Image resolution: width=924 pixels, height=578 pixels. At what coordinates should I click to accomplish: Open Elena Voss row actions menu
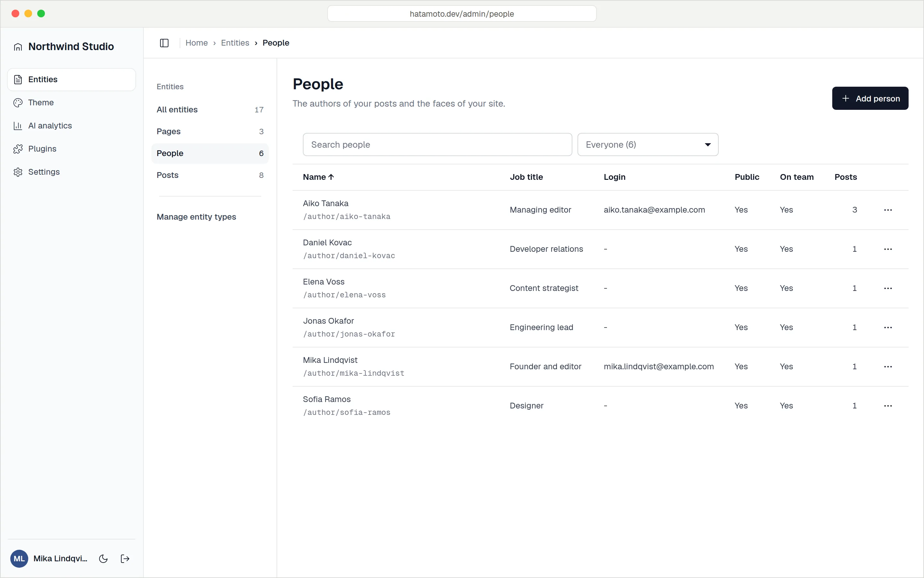click(888, 288)
